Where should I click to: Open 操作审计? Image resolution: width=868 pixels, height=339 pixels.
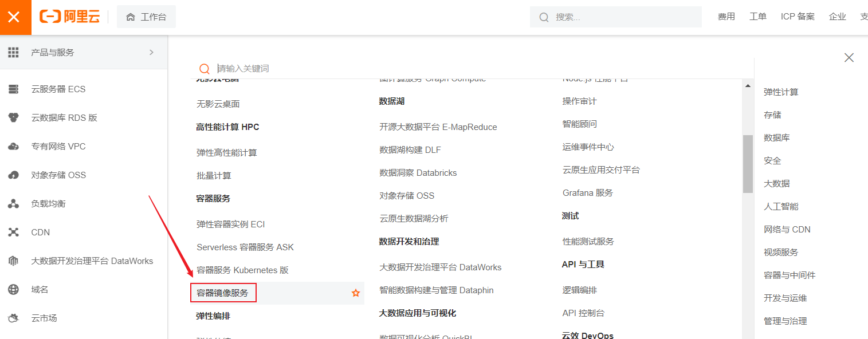pyautogui.click(x=580, y=101)
